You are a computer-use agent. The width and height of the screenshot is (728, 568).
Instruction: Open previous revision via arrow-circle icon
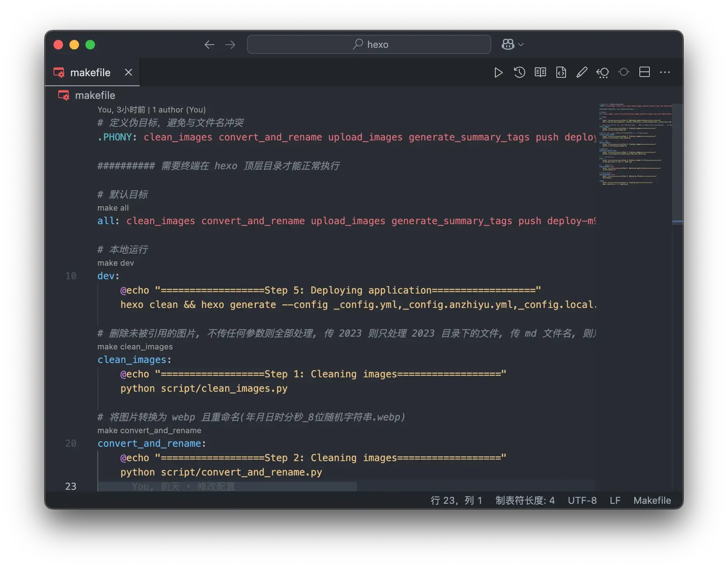[x=602, y=72]
